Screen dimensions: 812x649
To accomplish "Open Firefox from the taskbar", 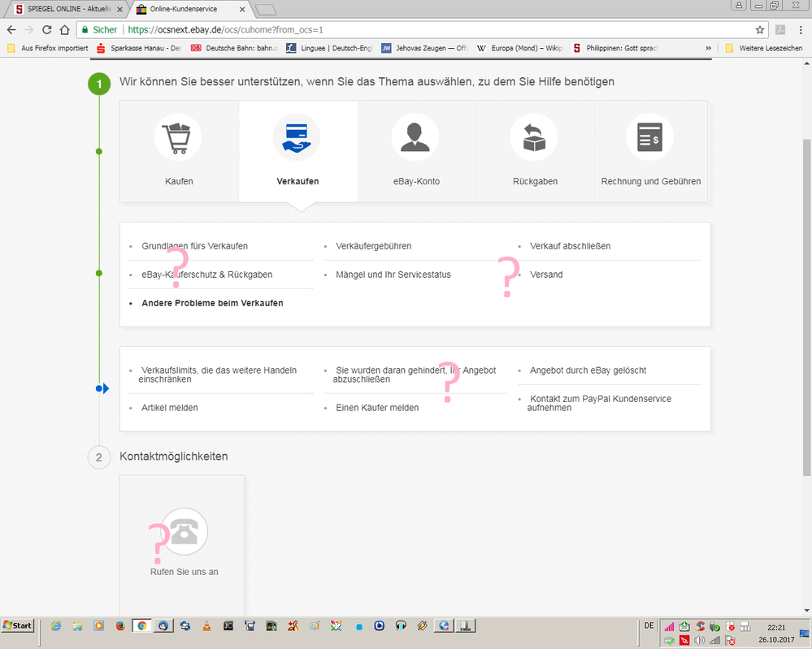I will click(x=119, y=626).
